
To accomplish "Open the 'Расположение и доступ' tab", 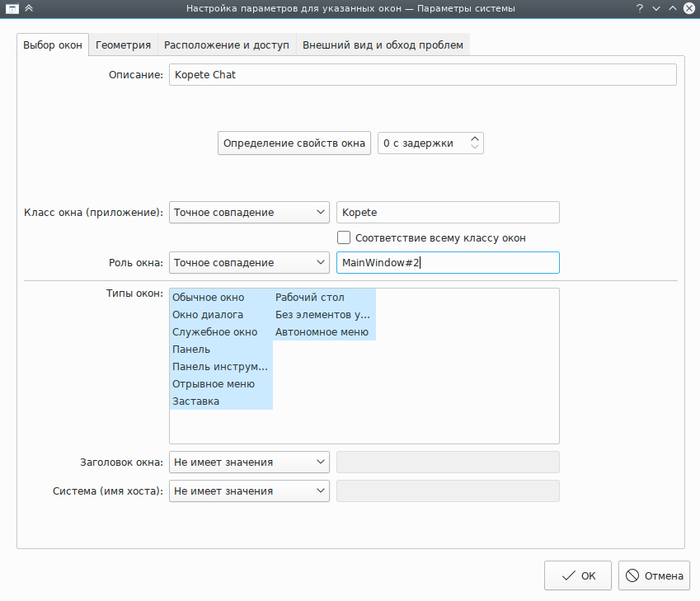I will [x=227, y=45].
